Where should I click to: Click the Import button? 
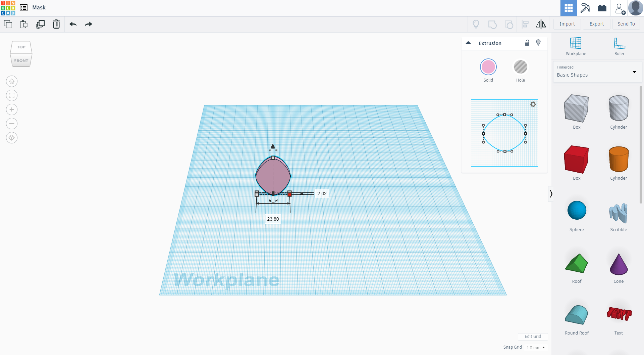point(567,24)
